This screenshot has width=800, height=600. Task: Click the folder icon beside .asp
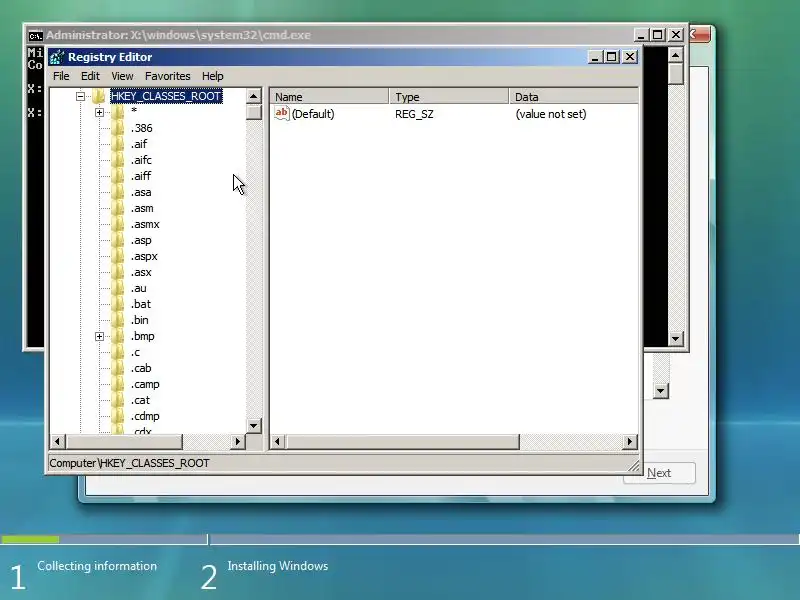tap(118, 240)
